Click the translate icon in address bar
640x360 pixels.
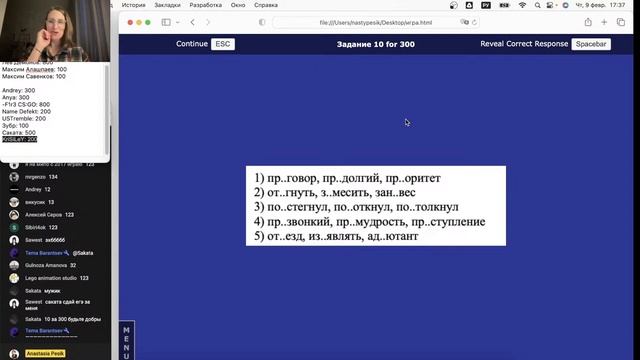(x=464, y=22)
